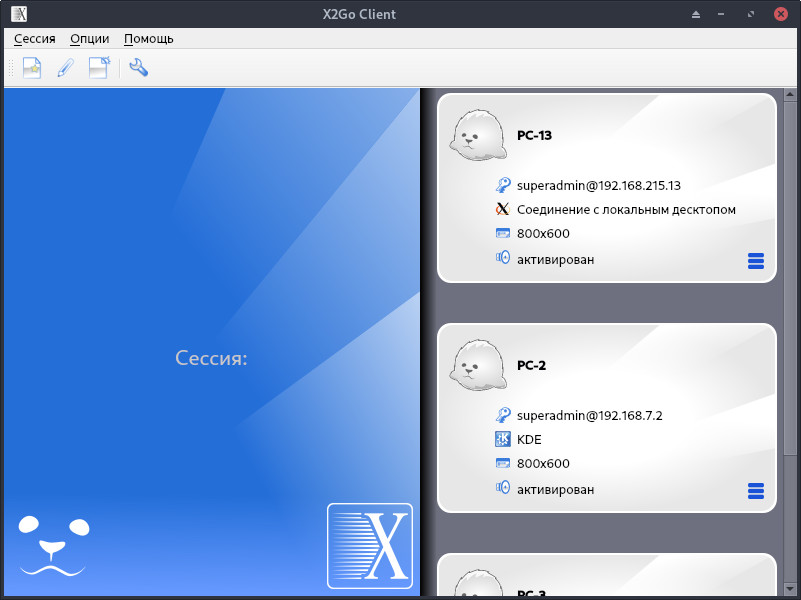Click the seal avatar of PC-2
The width and height of the screenshot is (801, 600).
[478, 366]
